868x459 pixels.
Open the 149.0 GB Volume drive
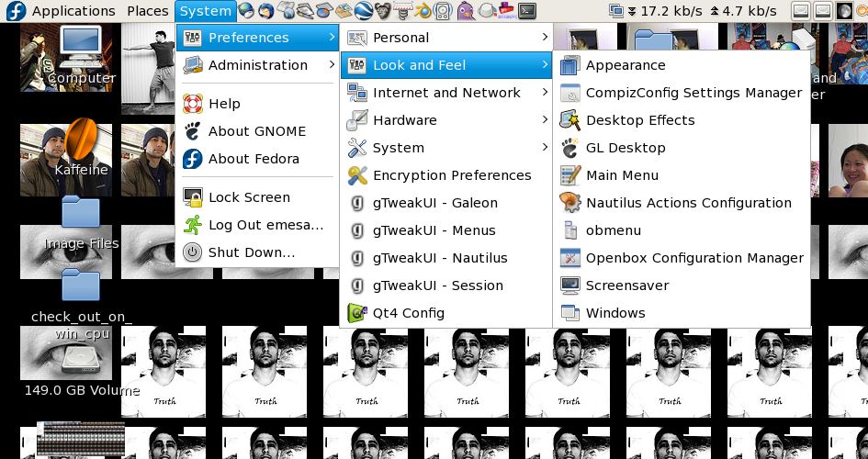pyautogui.click(x=82, y=369)
